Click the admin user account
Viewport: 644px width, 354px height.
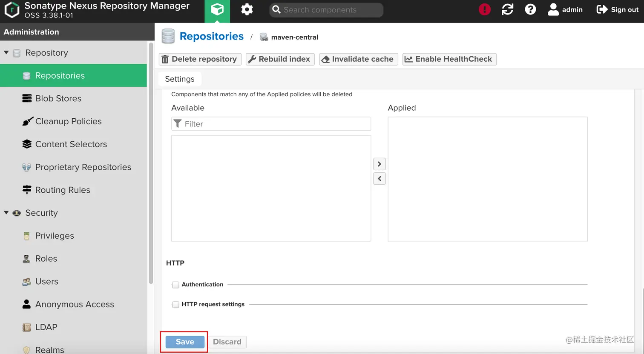[x=565, y=9]
